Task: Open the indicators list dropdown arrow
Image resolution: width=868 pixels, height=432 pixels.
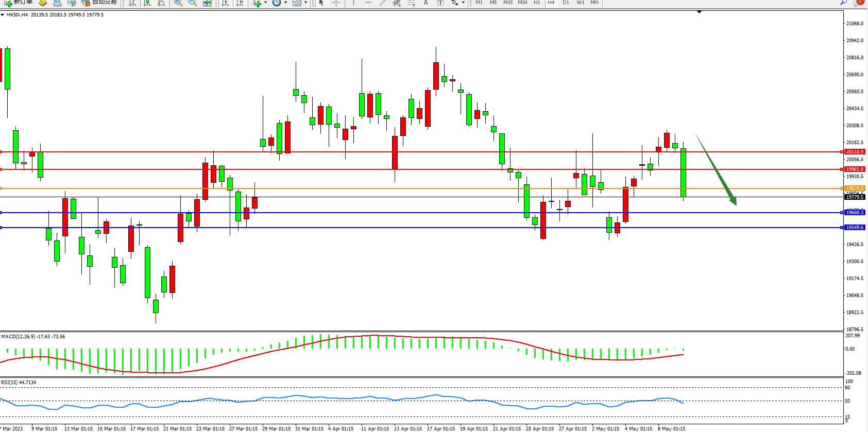Action: point(265,3)
